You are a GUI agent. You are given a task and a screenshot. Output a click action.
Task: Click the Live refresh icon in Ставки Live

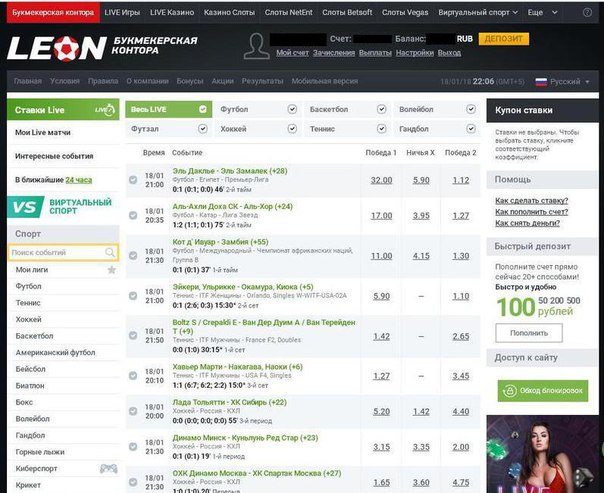click(x=105, y=110)
